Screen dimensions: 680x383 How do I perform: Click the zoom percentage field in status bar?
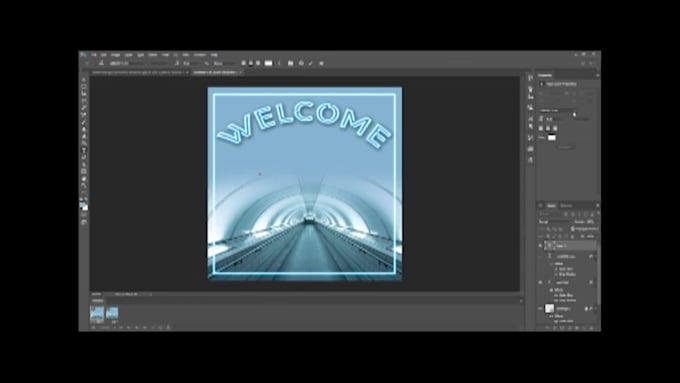point(96,294)
